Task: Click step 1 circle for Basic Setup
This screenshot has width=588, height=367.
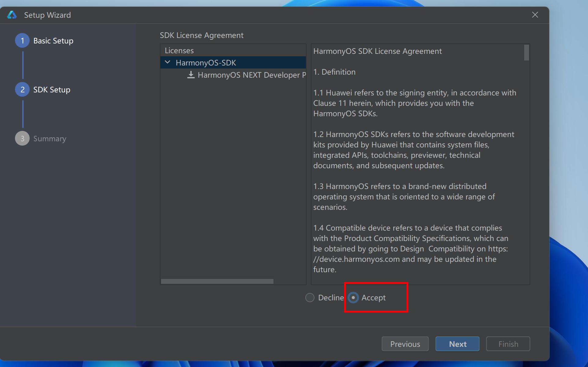Action: pos(22,41)
